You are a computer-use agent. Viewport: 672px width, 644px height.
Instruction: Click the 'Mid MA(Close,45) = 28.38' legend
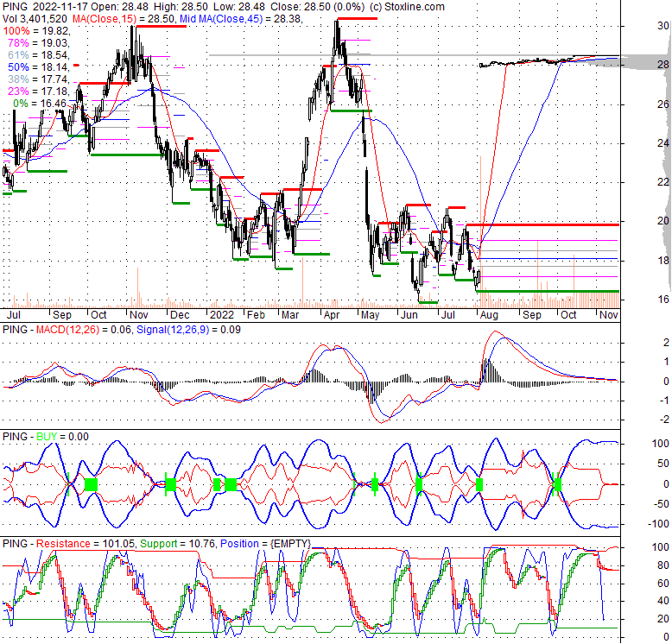click(x=240, y=19)
